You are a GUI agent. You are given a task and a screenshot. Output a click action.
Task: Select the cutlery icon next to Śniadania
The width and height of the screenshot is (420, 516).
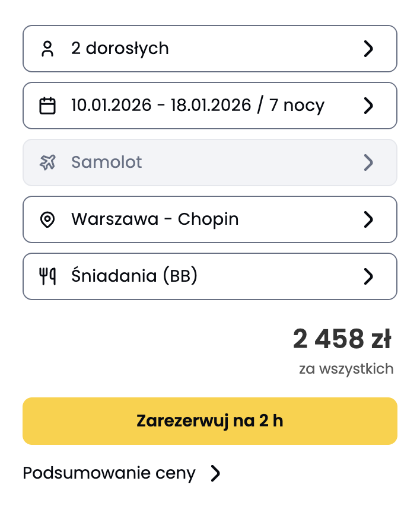click(x=47, y=276)
